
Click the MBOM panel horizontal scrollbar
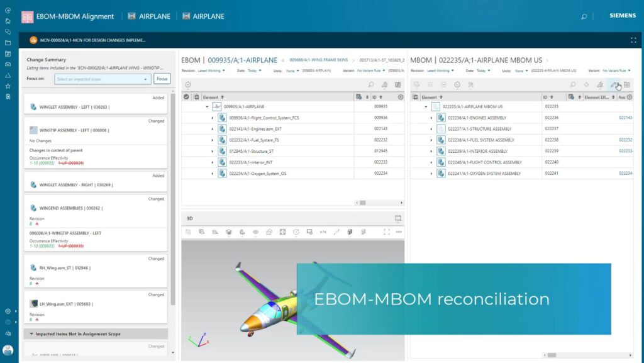click(x=552, y=355)
